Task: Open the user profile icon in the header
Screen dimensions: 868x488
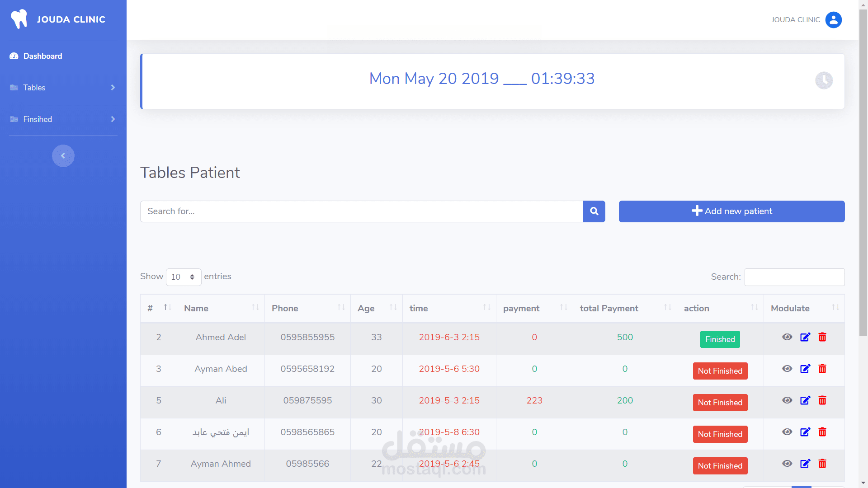Action: [x=834, y=20]
